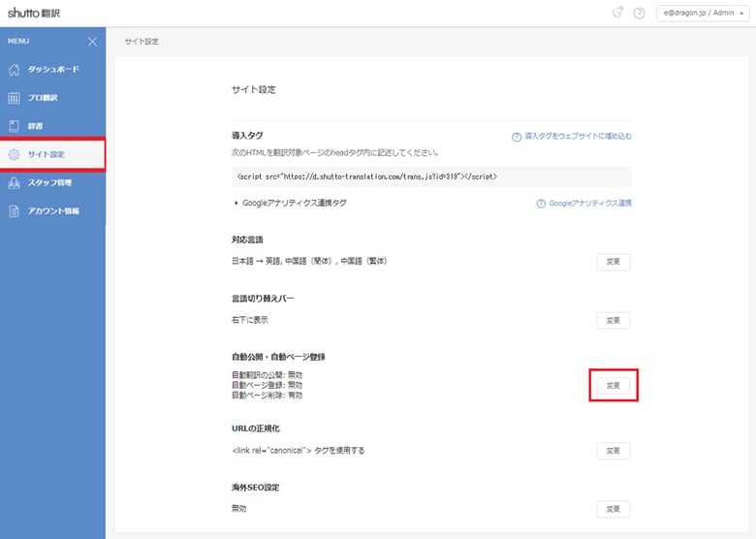Image resolution: width=756 pixels, height=539 pixels.
Task: Click the 言語切り替えバー heading
Action: pyautogui.click(x=263, y=299)
